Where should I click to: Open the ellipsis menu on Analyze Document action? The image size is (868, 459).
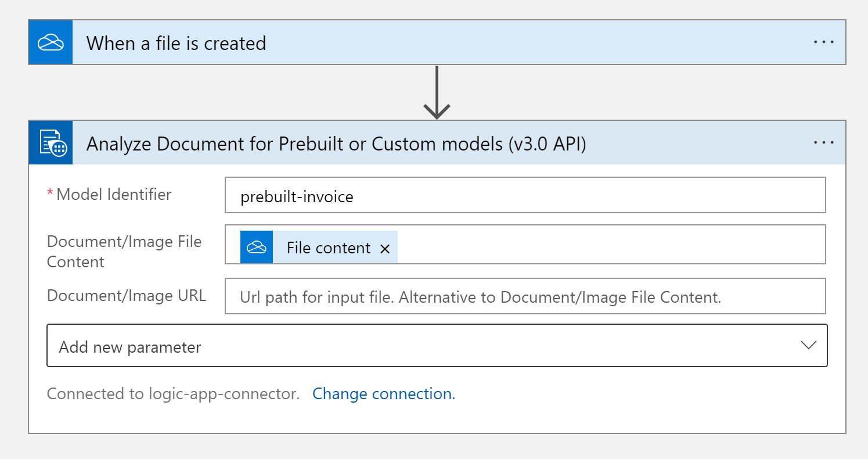tap(823, 142)
